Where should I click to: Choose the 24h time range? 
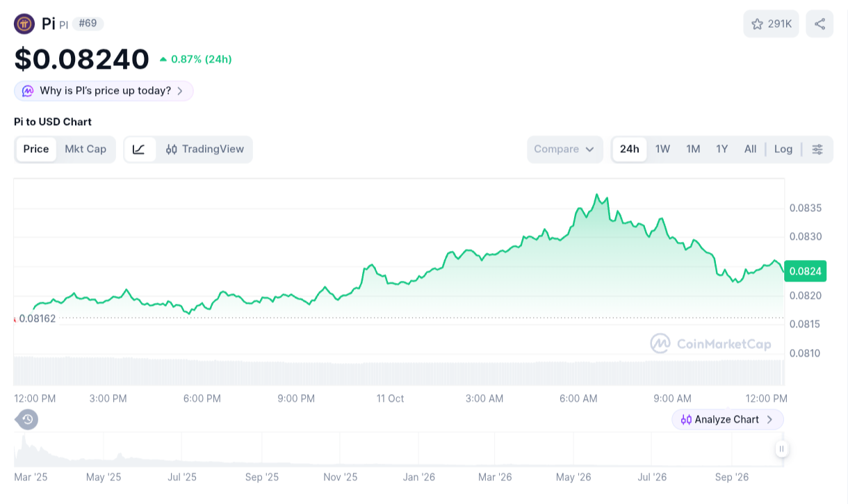pyautogui.click(x=630, y=149)
